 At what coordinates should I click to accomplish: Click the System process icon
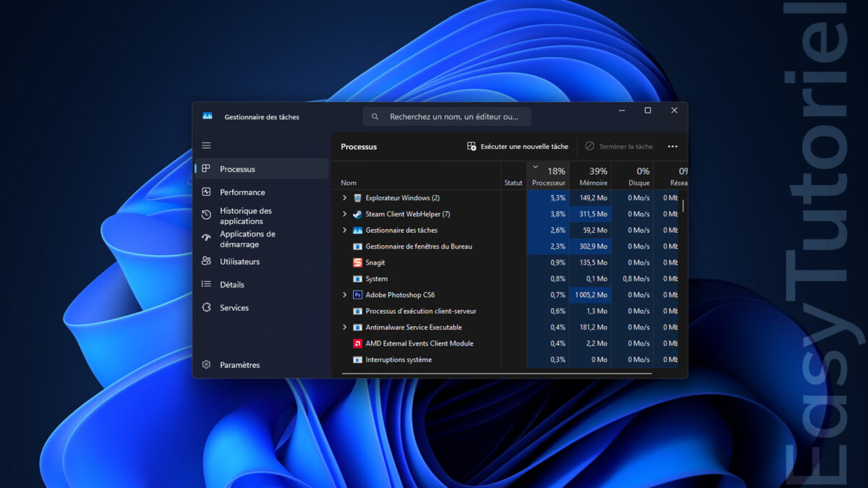tap(357, 278)
